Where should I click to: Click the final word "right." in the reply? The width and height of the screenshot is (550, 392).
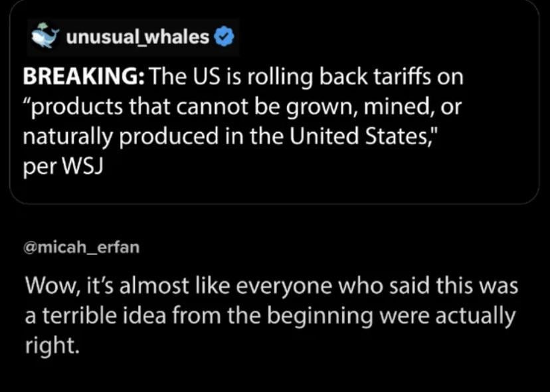[52, 345]
